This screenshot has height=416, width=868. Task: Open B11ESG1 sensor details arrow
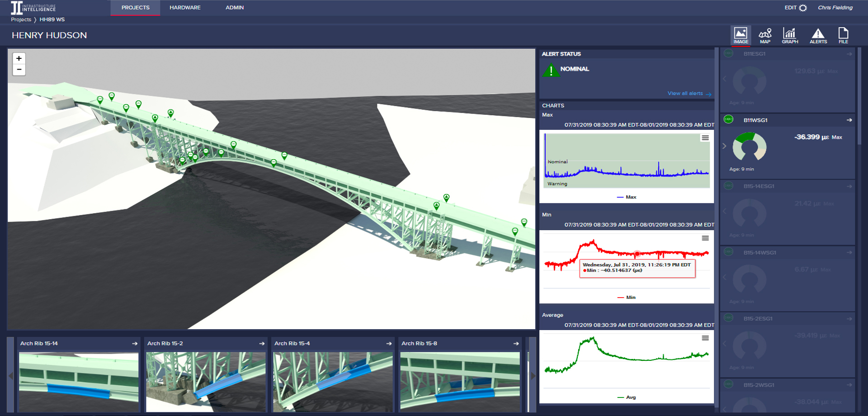coord(849,54)
